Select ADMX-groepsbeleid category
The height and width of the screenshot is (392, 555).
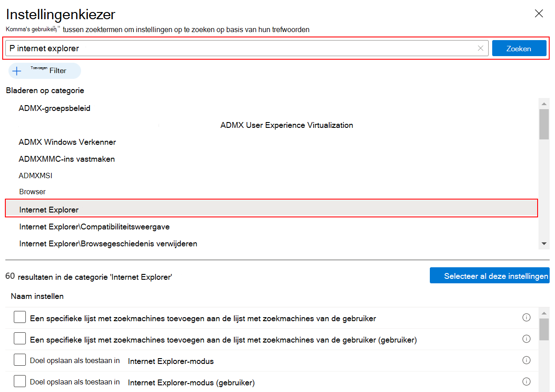54,108
